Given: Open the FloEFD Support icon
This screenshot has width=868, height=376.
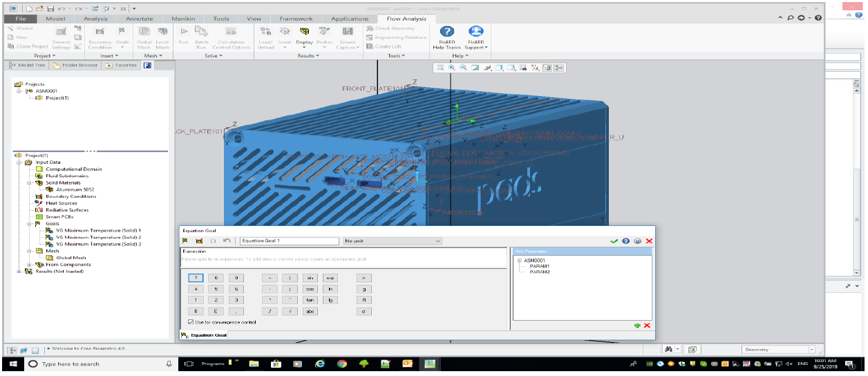Looking at the screenshot, I should pos(475,31).
